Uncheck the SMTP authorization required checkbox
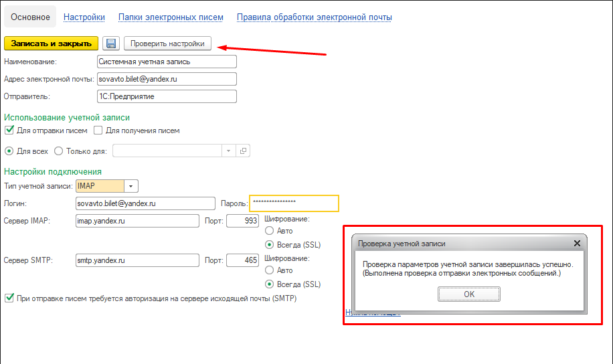 tap(9, 298)
